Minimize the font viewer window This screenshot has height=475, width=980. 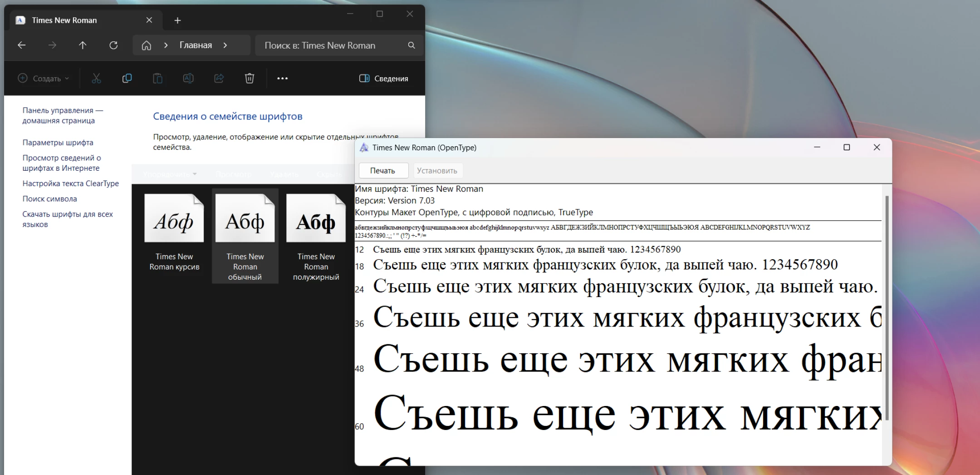pos(817,147)
